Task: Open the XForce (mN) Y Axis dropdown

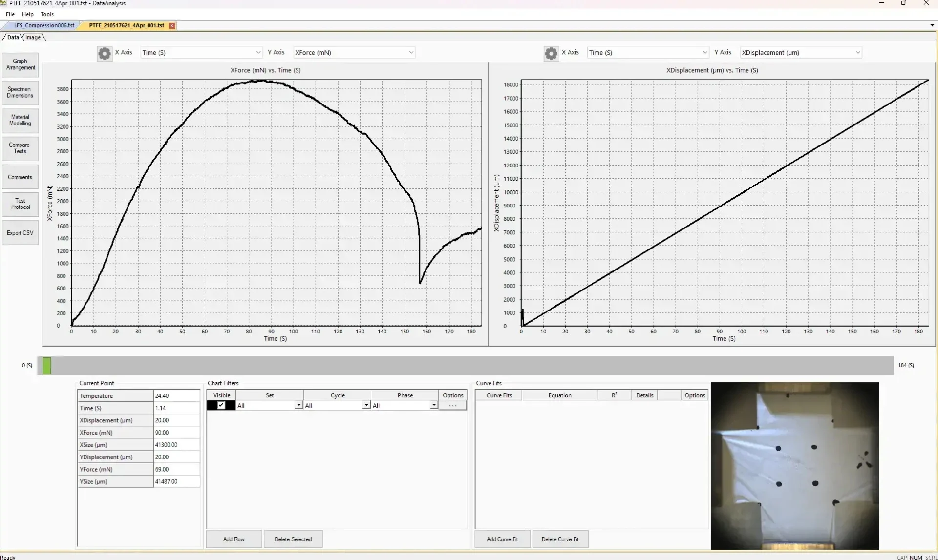Action: [x=411, y=53]
